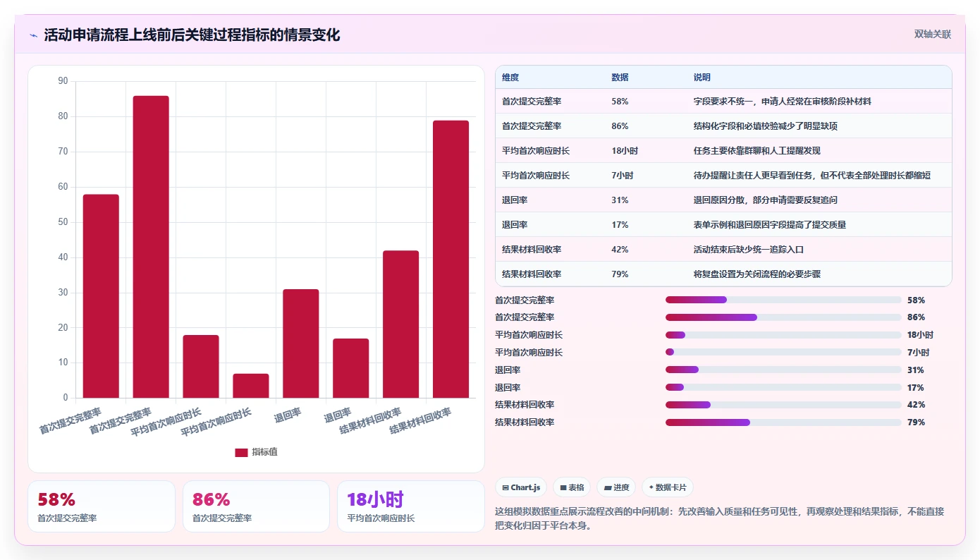Click the 退回率 bar with value 17
The height and width of the screenshot is (560, 980).
click(x=351, y=368)
